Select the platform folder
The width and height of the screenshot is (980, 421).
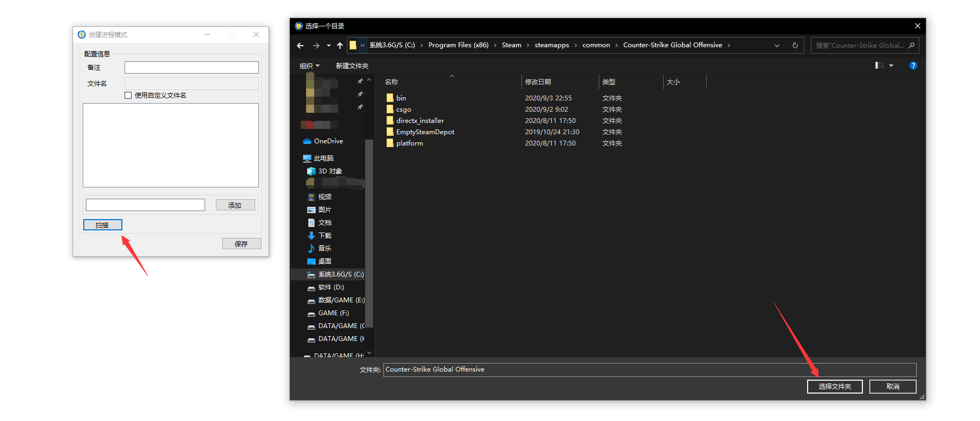409,143
